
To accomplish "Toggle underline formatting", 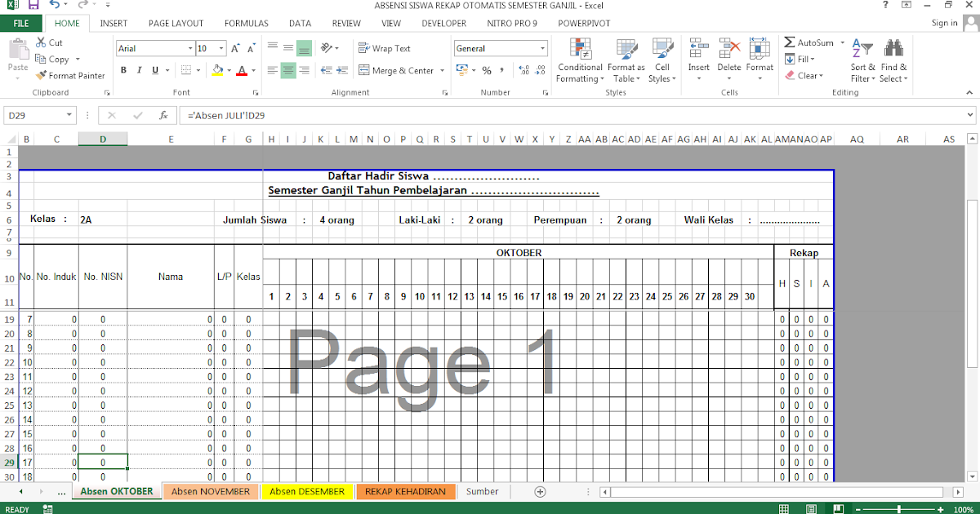I will click(154, 69).
